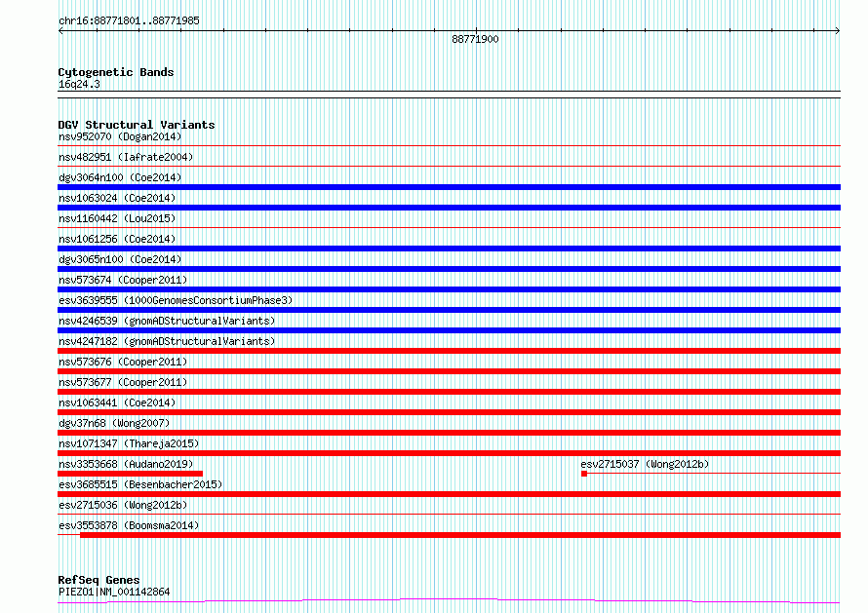Open variant nsv952070 (Dogan2014)

point(120,136)
